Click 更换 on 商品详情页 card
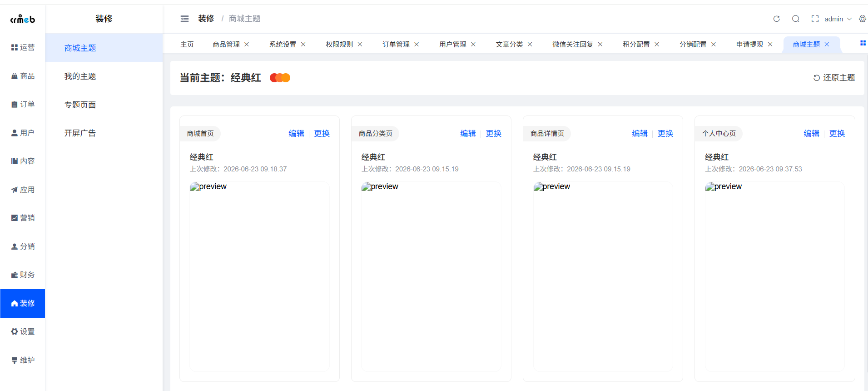This screenshot has width=868, height=391. pos(665,133)
